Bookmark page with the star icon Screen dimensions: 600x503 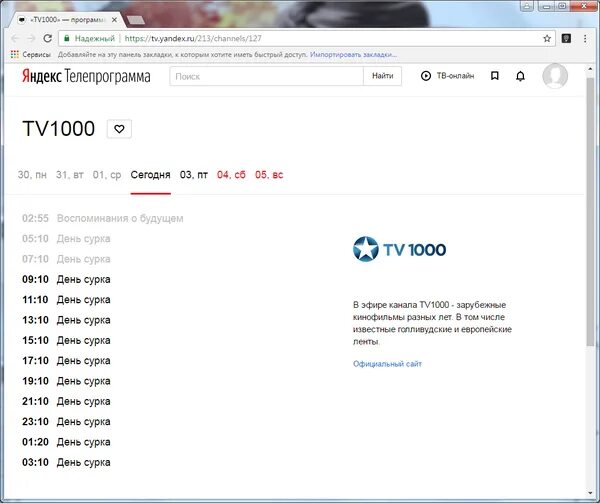pyautogui.click(x=547, y=38)
